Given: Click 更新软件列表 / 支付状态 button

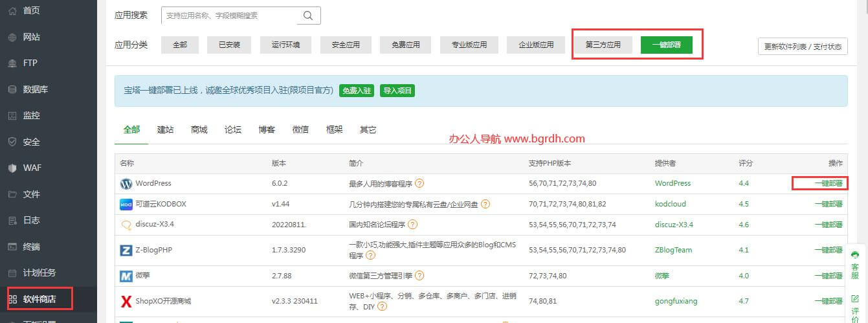Looking at the screenshot, I should pos(803,47).
